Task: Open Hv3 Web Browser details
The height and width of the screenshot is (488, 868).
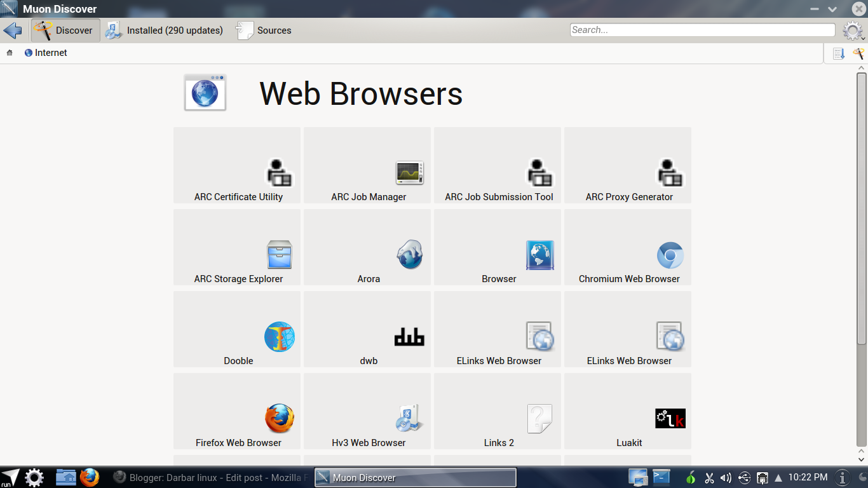Action: (367, 411)
